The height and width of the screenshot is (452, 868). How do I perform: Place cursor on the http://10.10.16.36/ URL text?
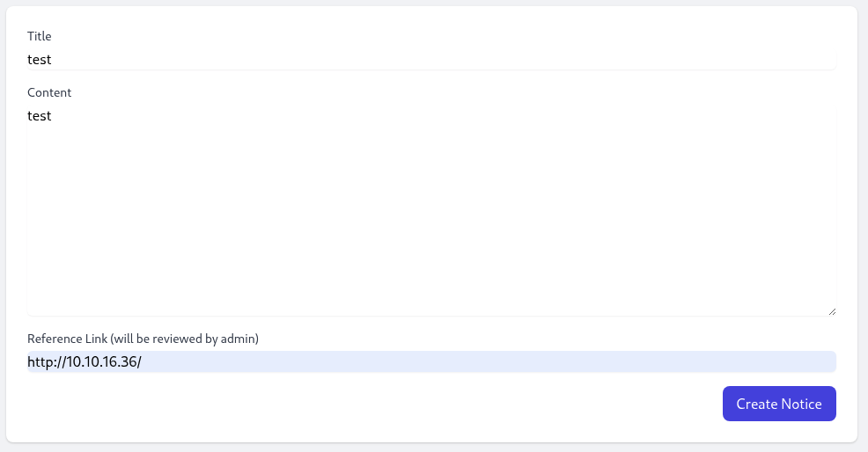point(85,361)
